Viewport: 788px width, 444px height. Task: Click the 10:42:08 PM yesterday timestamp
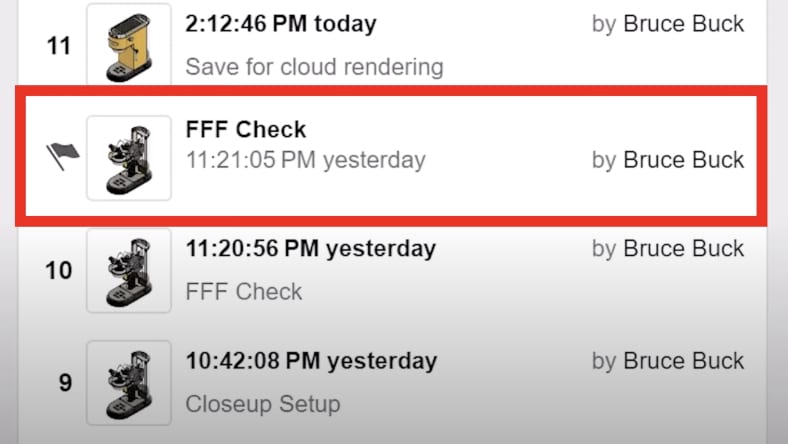(x=311, y=360)
